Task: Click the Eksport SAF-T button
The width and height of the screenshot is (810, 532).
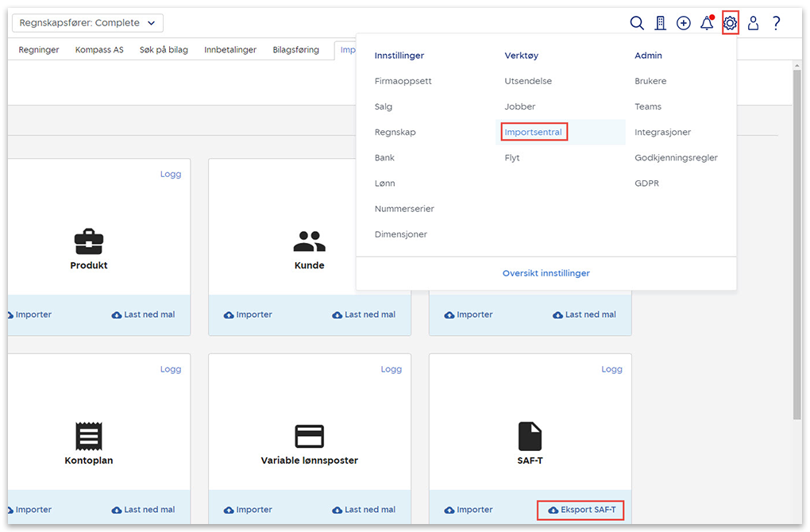Action: (581, 510)
